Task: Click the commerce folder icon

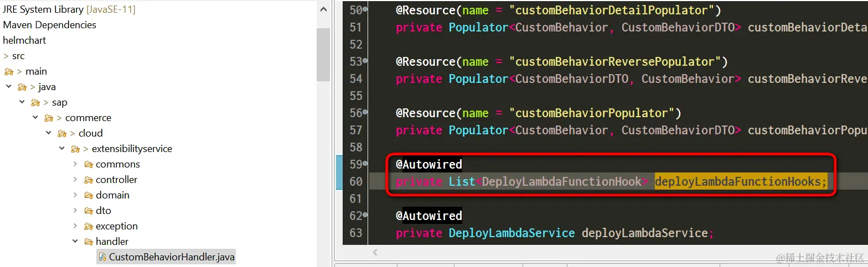Action: pos(48,118)
